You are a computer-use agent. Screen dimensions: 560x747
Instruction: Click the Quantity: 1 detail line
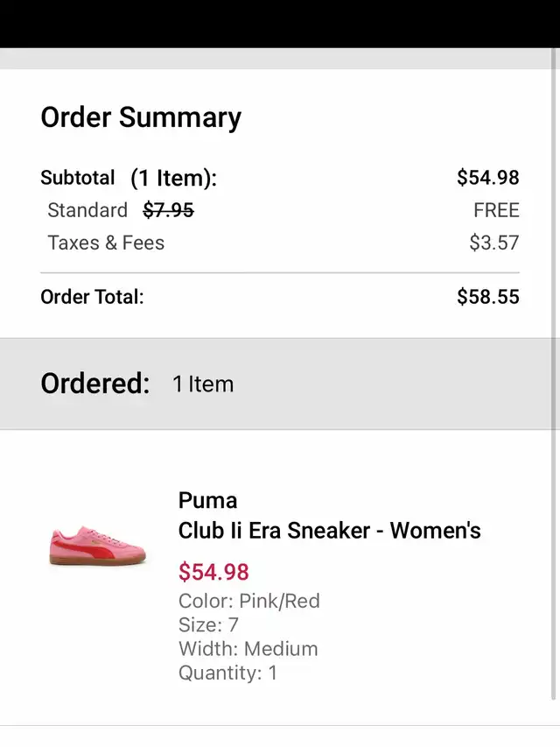click(227, 673)
